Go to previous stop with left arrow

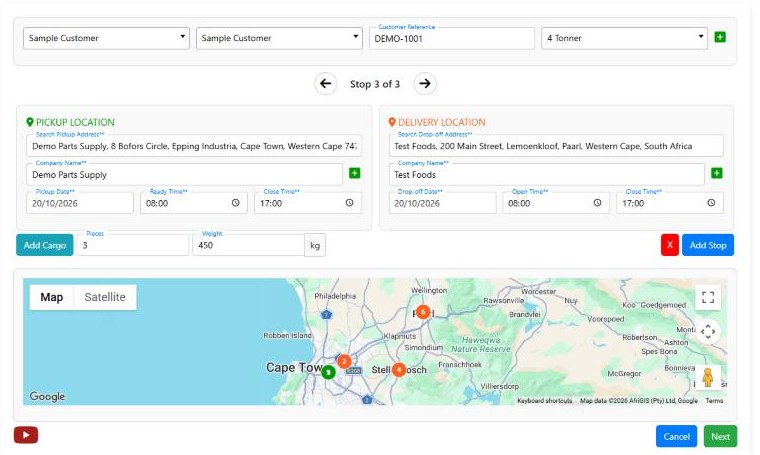[326, 83]
